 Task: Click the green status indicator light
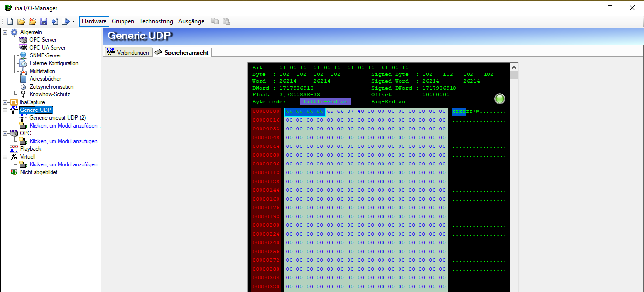[500, 99]
